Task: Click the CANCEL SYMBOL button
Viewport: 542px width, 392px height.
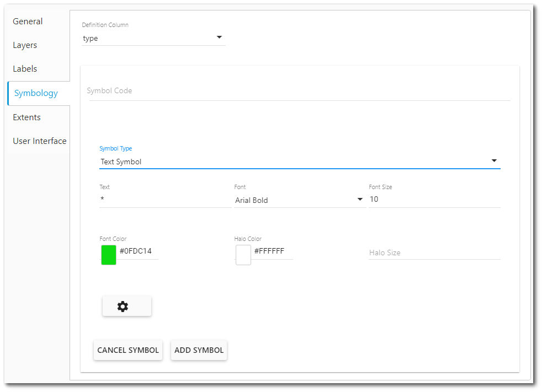Action: (127, 350)
